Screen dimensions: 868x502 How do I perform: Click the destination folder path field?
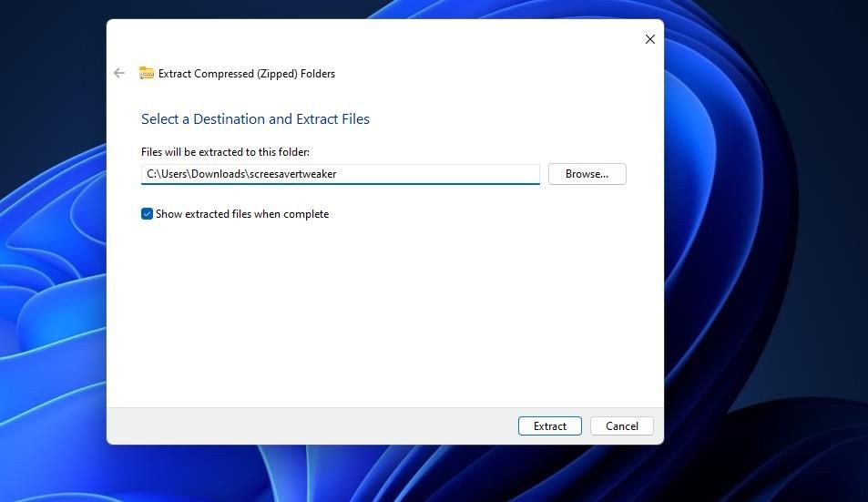tap(341, 174)
